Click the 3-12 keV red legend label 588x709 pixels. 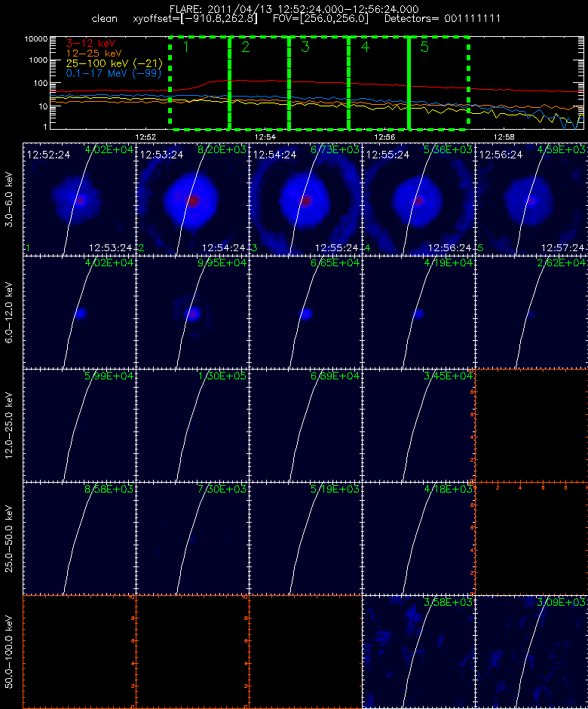(91, 44)
